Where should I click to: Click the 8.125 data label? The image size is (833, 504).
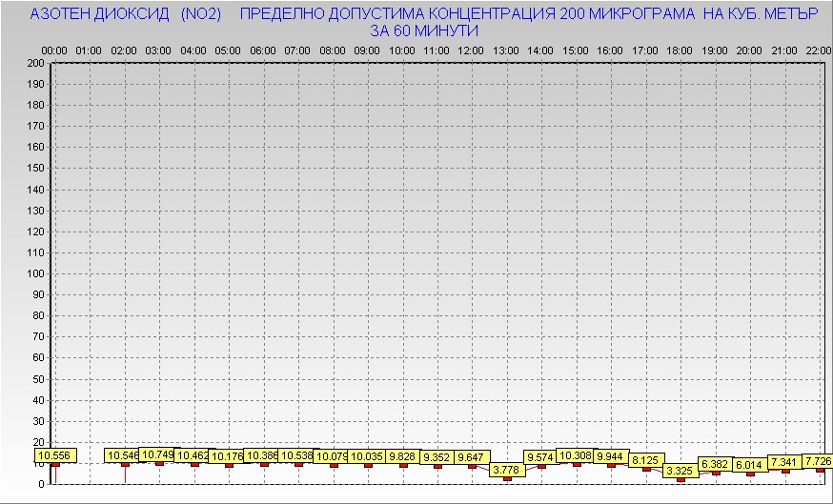(x=645, y=460)
